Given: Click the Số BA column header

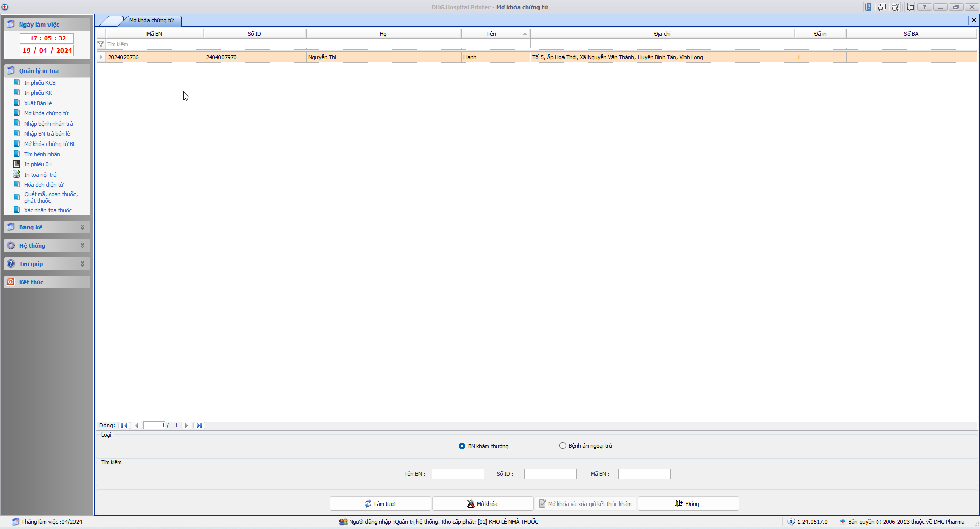Looking at the screenshot, I should click(x=911, y=34).
